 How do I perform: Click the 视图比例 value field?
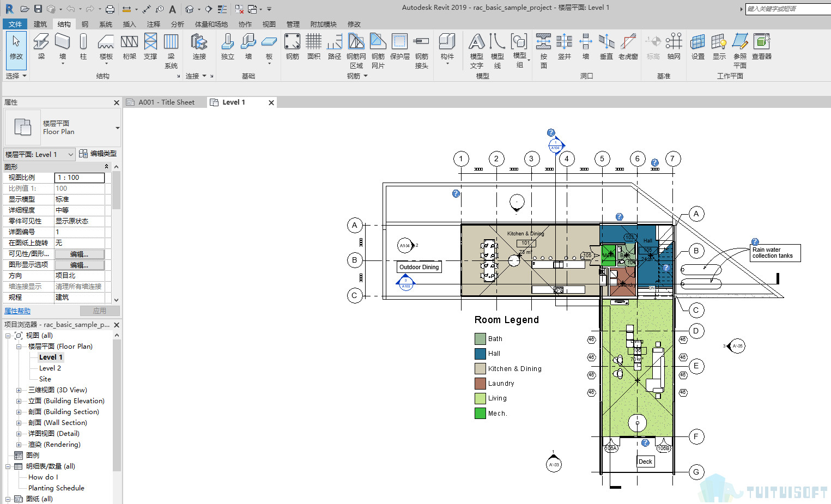[x=80, y=178]
